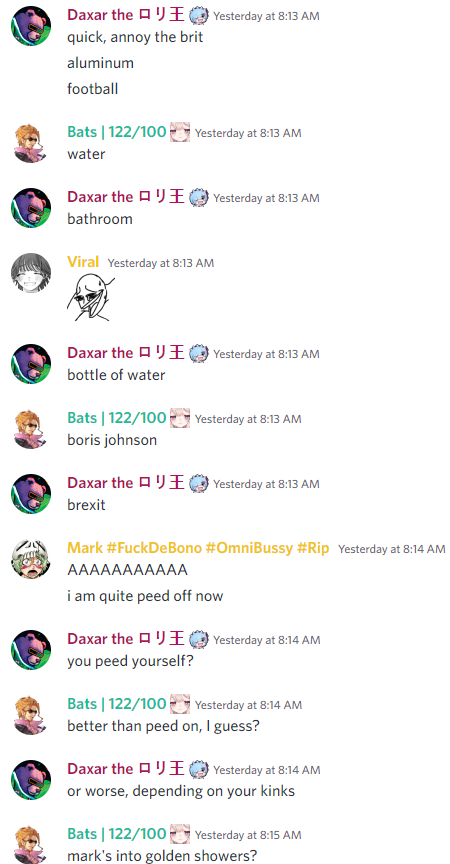Click Daxar's badge icon above 'or worse, depending'

click(199, 769)
